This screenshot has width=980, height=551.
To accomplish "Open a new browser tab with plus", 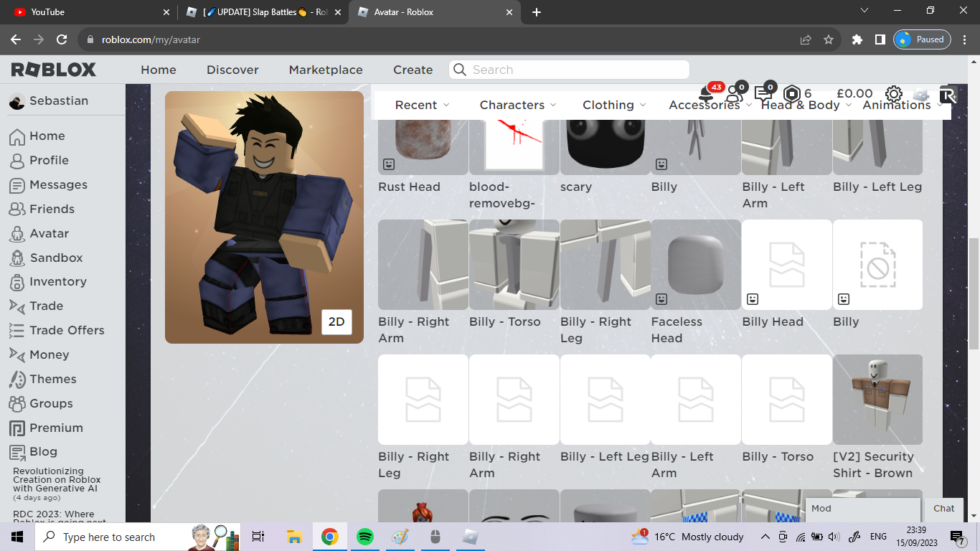I will (x=537, y=12).
